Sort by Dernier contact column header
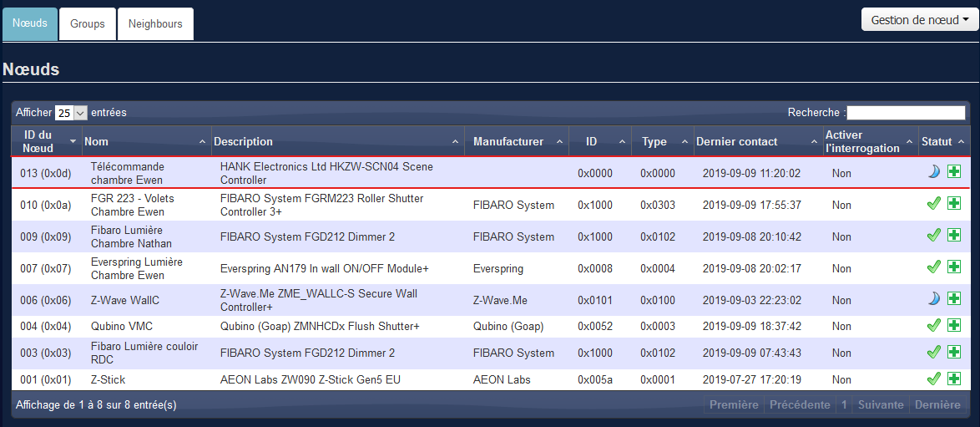The width and height of the screenshot is (980, 427). click(758, 141)
